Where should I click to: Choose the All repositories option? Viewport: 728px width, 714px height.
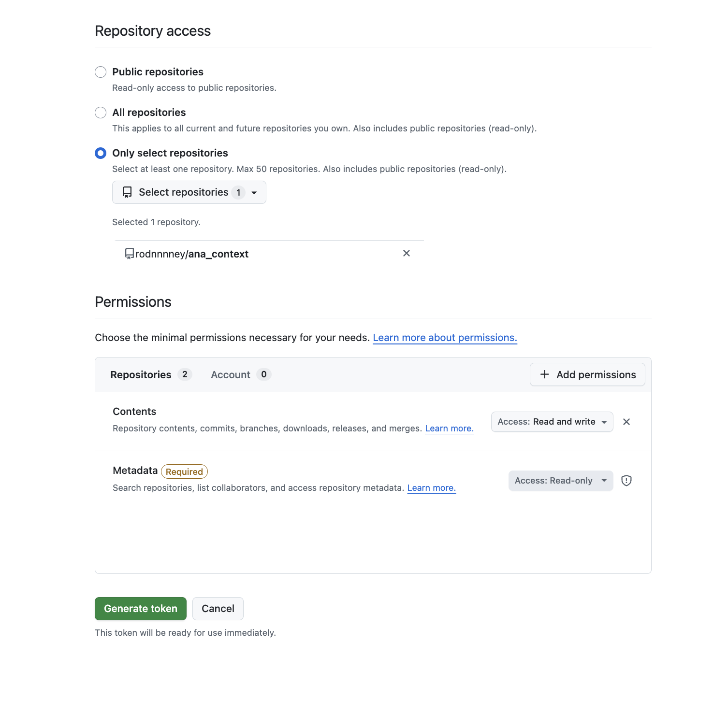[x=100, y=112]
